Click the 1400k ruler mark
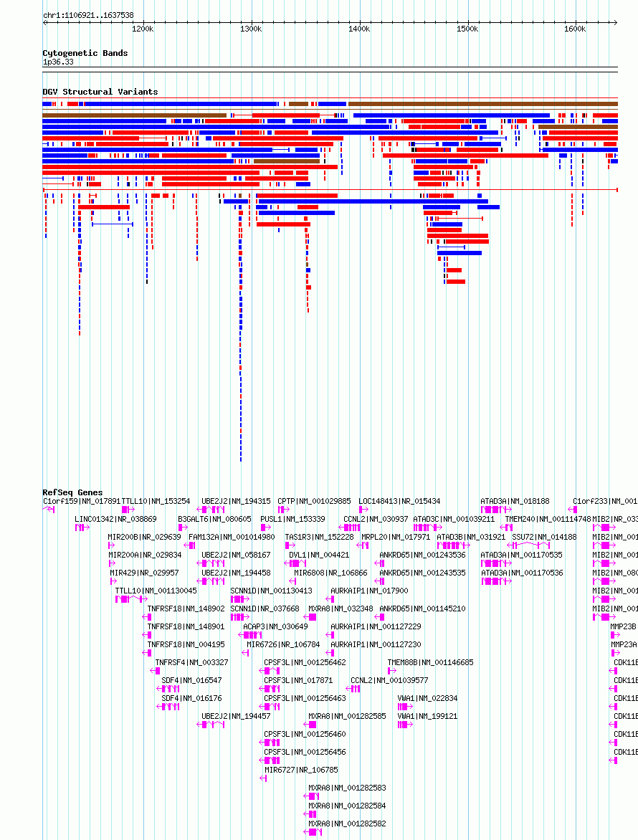Image resolution: width=638 pixels, height=840 pixels. pyautogui.click(x=359, y=29)
